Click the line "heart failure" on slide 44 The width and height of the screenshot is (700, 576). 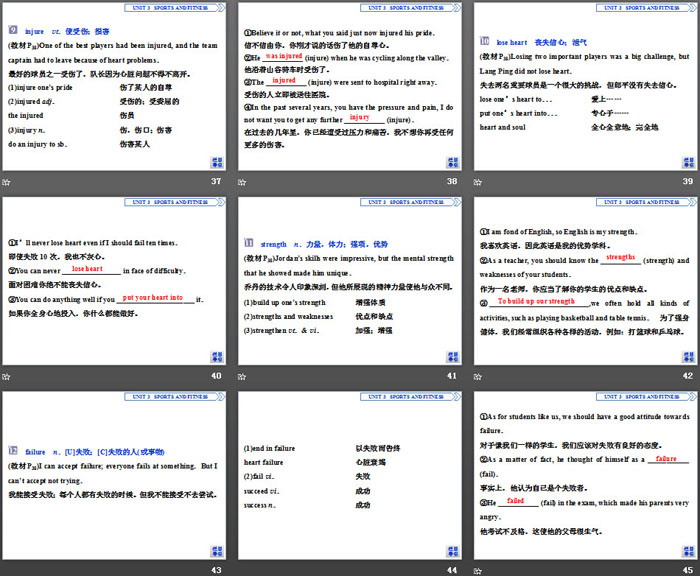[263, 463]
